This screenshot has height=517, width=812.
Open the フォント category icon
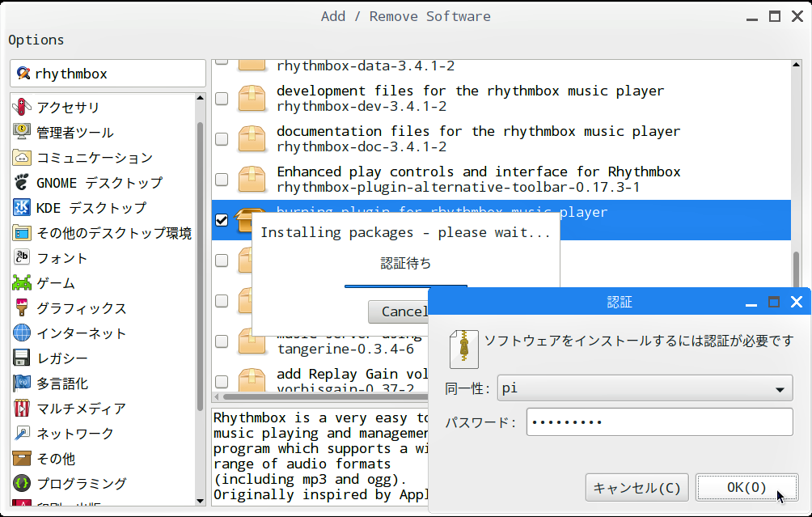22,257
